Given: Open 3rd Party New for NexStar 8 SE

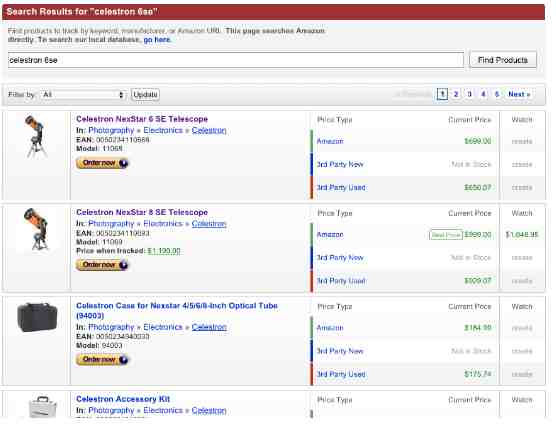Looking at the screenshot, I should 340,258.
